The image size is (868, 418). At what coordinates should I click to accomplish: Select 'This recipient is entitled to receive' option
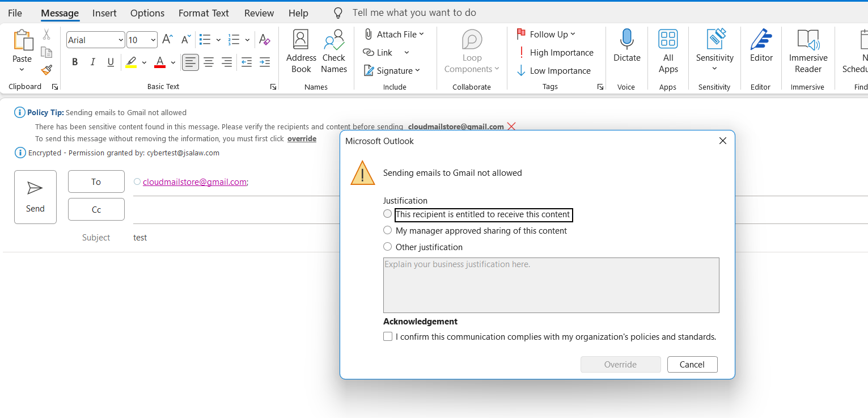tap(388, 214)
